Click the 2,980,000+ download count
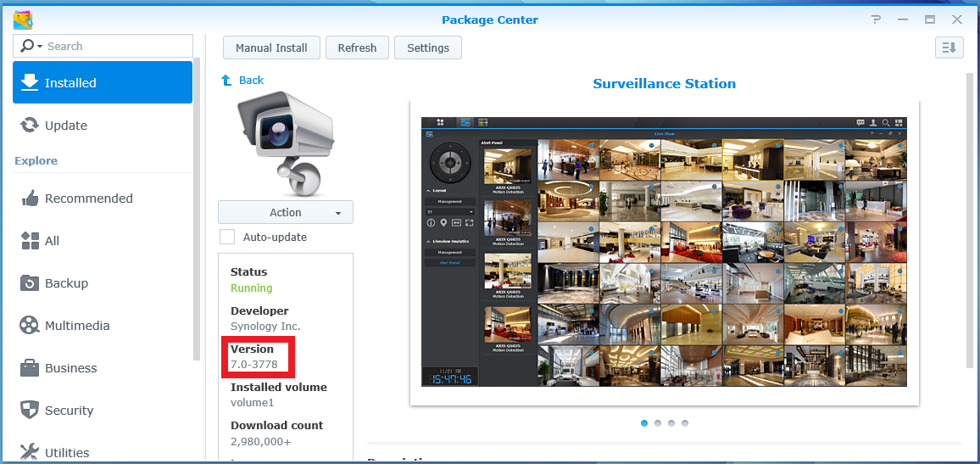This screenshot has width=980, height=464. point(260,441)
